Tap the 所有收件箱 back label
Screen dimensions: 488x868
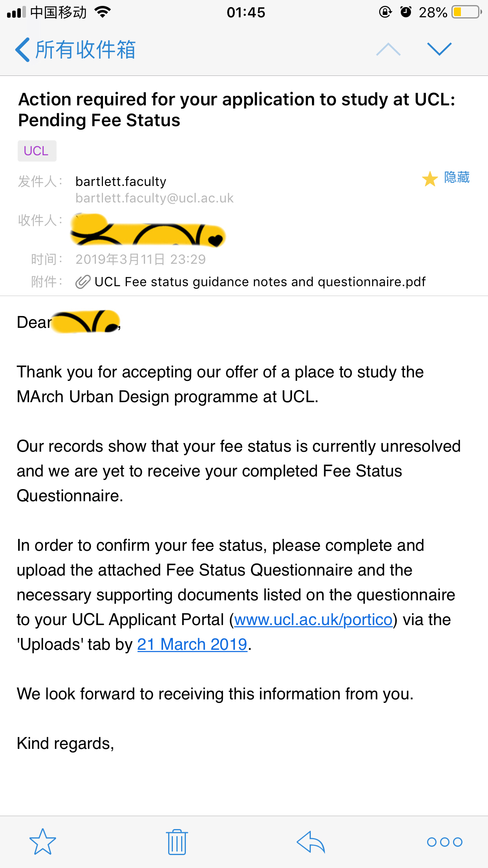coord(86,50)
